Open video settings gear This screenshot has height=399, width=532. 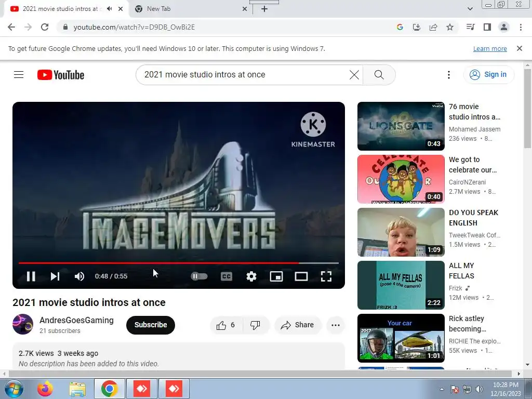251,276
